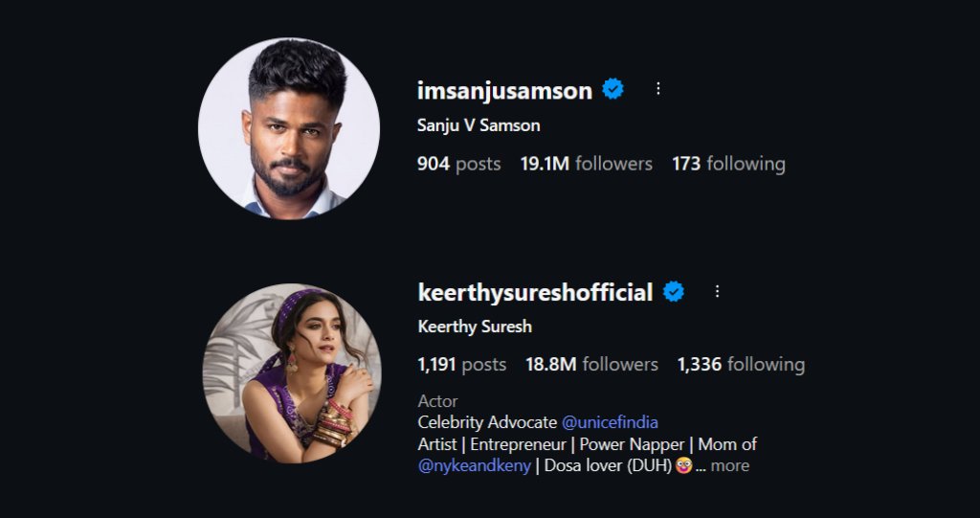This screenshot has width=980, height=518.
Task: Open the @nykeandkeny mention link
Action: click(x=475, y=466)
